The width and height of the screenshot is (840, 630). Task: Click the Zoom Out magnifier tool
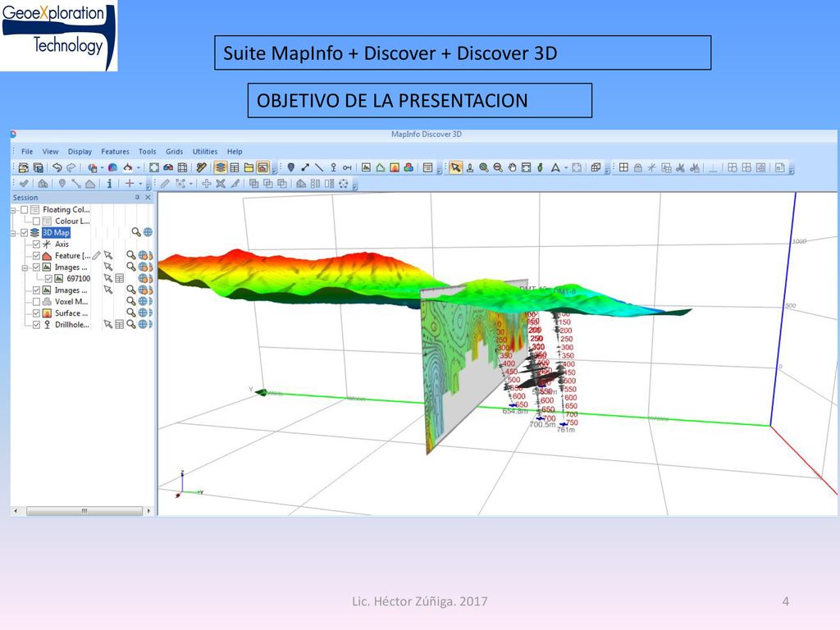click(498, 167)
